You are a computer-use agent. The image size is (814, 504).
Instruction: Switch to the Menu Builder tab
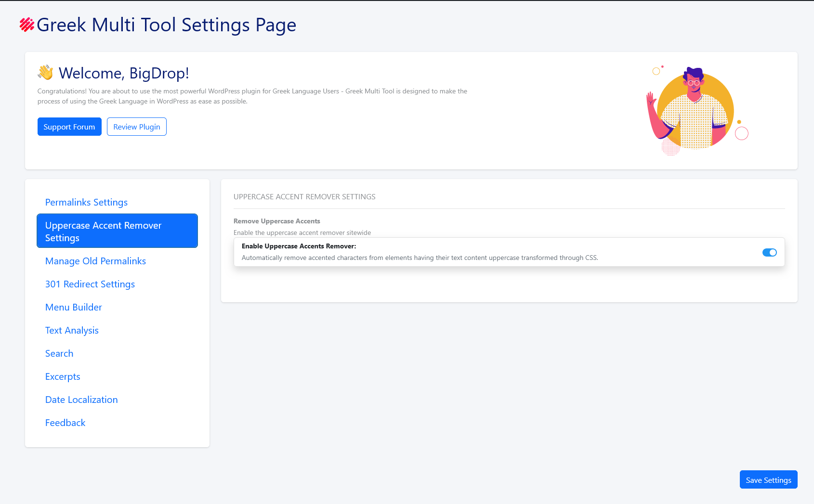[x=74, y=307]
